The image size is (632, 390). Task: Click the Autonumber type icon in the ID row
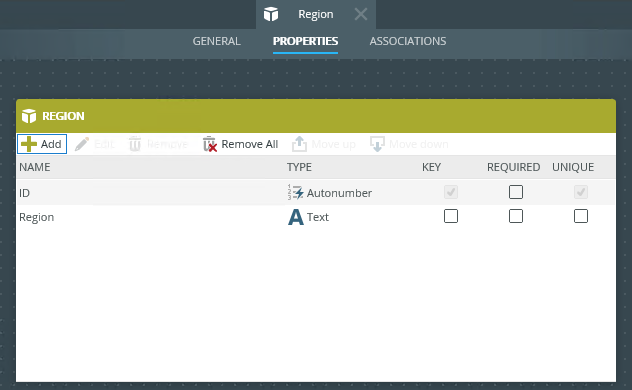[295, 193]
